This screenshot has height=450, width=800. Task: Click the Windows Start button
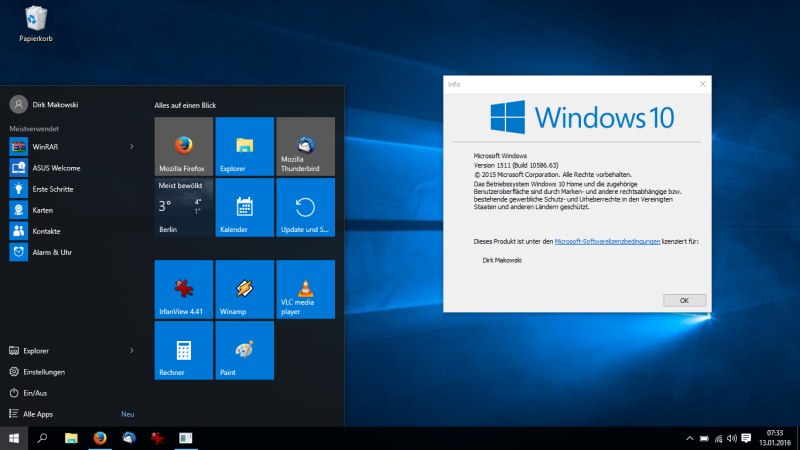14,438
